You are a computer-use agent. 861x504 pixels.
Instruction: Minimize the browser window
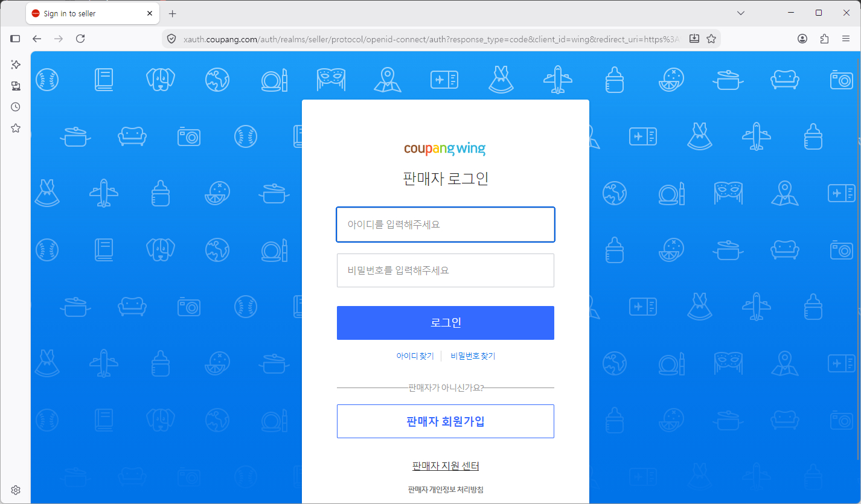[791, 13]
